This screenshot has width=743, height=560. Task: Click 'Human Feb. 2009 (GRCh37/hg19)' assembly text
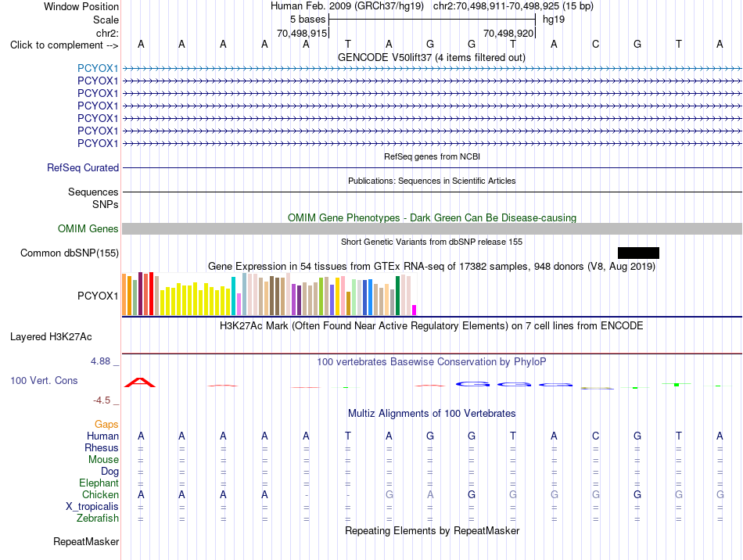(x=346, y=6)
